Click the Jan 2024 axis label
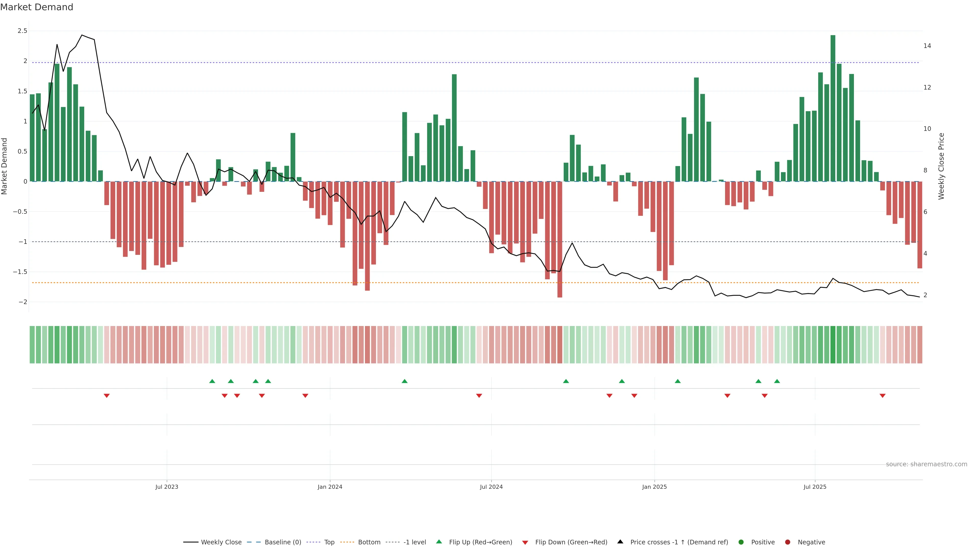Screen dimensions: 980x551 pyautogui.click(x=330, y=487)
